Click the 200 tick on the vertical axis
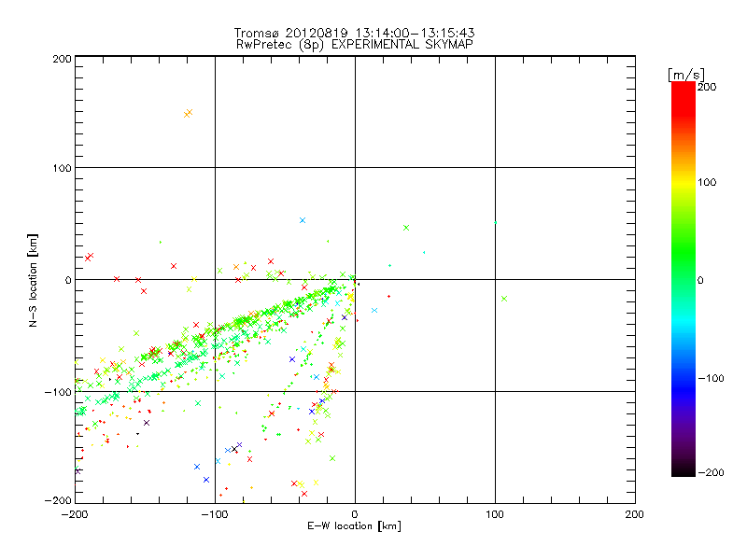This screenshot has height=560, width=747. pyautogui.click(x=62, y=59)
